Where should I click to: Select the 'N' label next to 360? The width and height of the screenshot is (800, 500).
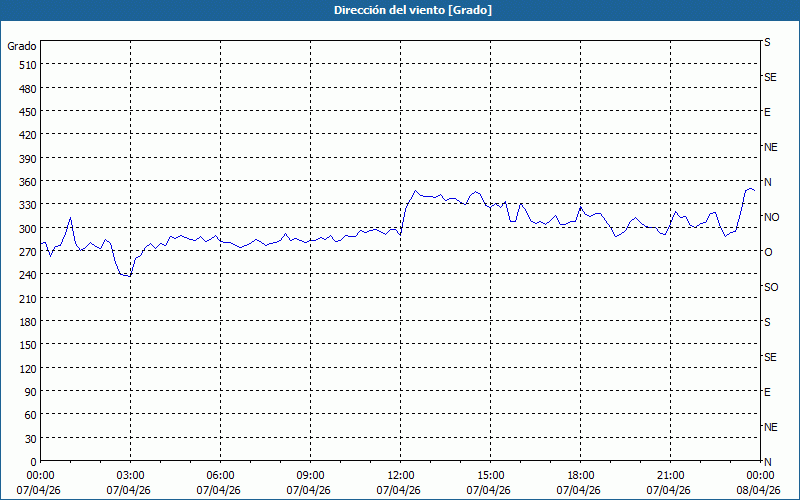[x=768, y=182]
